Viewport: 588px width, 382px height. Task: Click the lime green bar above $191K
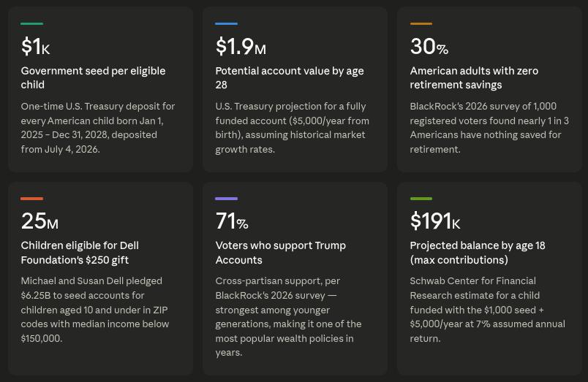421,199
